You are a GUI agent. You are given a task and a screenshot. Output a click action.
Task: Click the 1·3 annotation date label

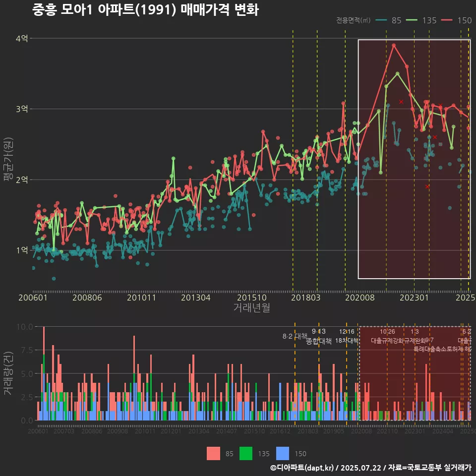(415, 332)
